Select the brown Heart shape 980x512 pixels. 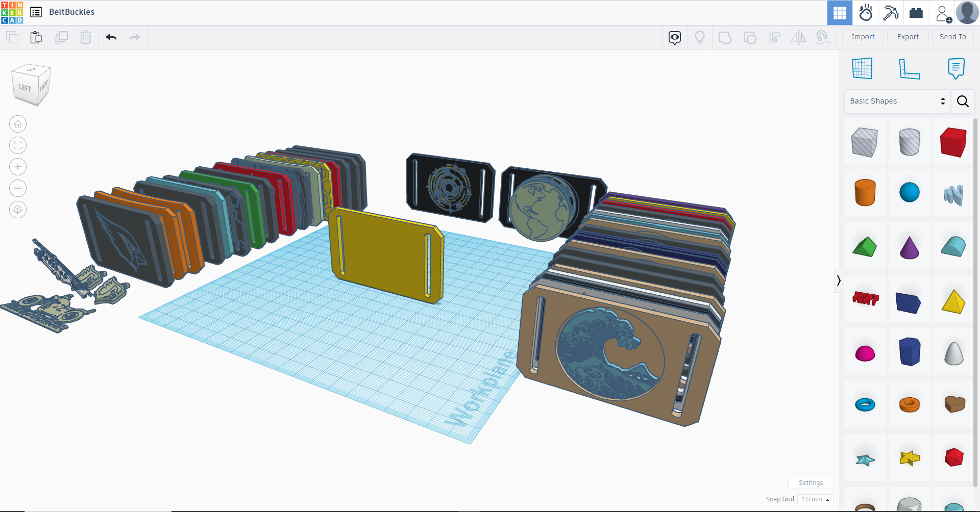click(953, 404)
